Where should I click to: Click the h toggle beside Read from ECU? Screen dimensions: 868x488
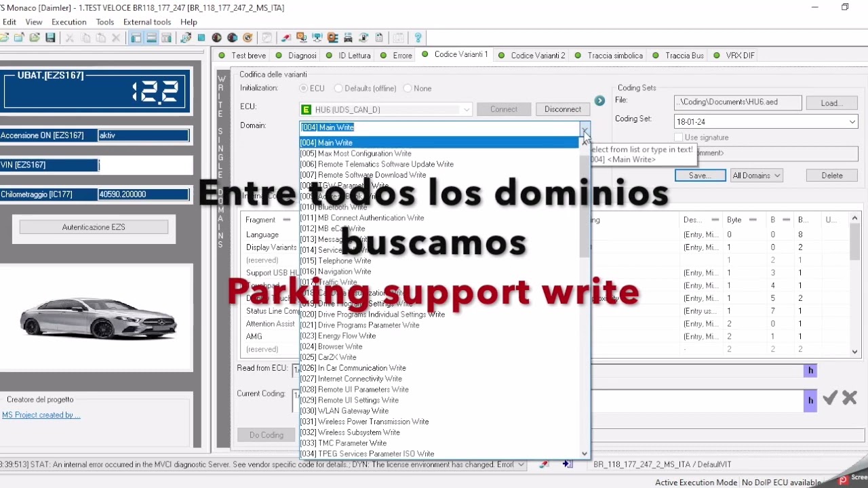coord(810,370)
